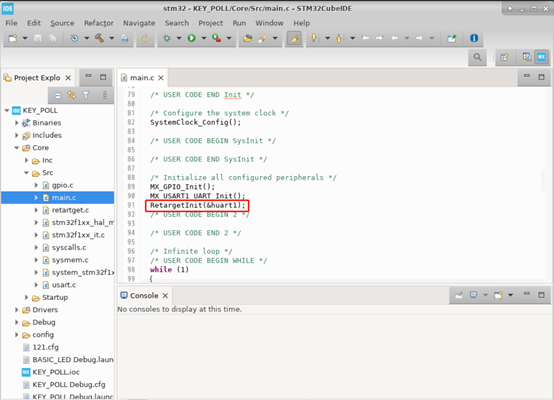Image resolution: width=554 pixels, height=400 pixels.
Task: Expand the Includes node
Action: coord(16,135)
